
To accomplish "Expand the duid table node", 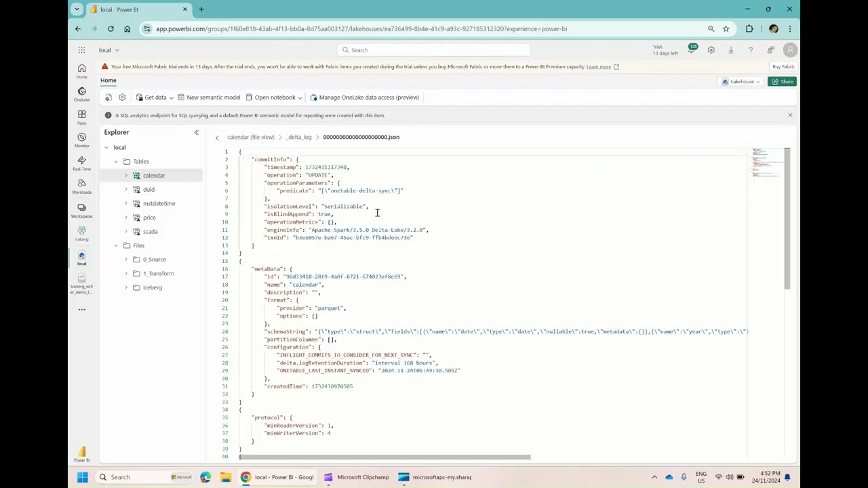I will click(125, 190).
